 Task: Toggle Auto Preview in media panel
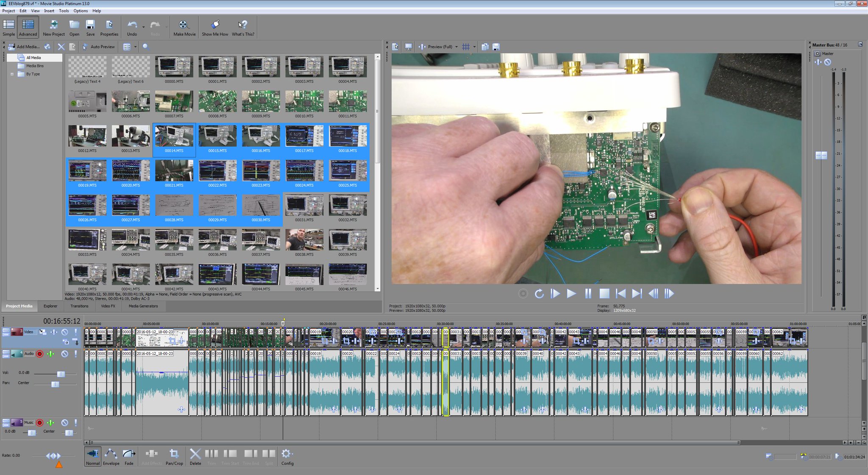(x=99, y=47)
